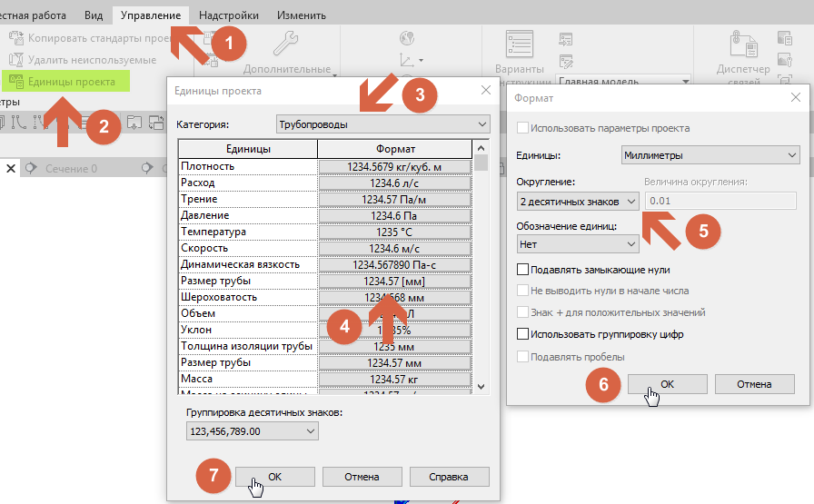
Task: Click the Динамическая вязкость format button
Action: [x=394, y=265]
